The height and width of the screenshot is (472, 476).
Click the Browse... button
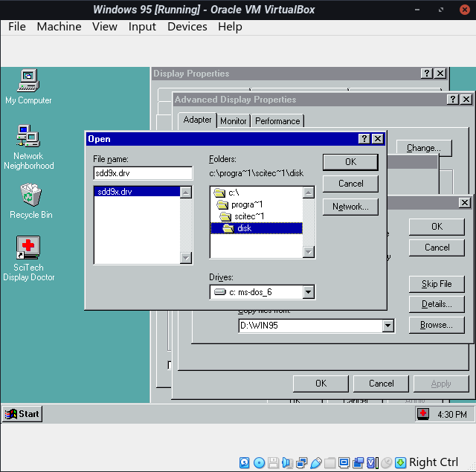click(x=436, y=325)
